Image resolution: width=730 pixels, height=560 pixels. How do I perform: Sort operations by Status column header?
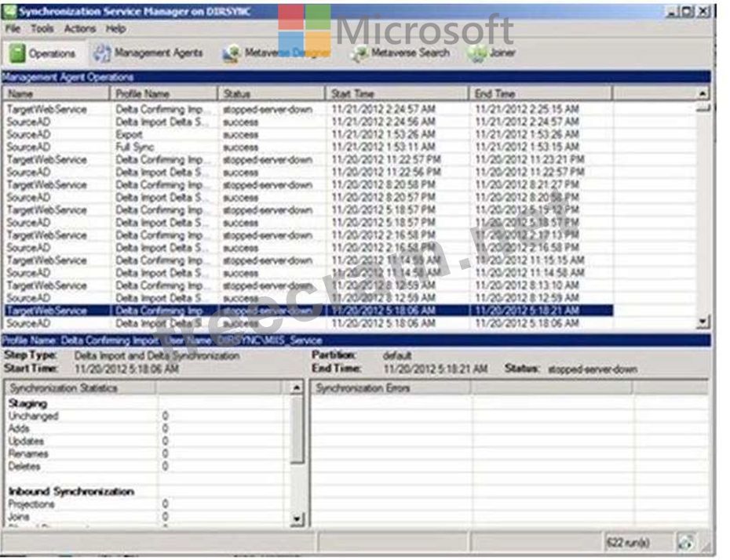coord(271,93)
